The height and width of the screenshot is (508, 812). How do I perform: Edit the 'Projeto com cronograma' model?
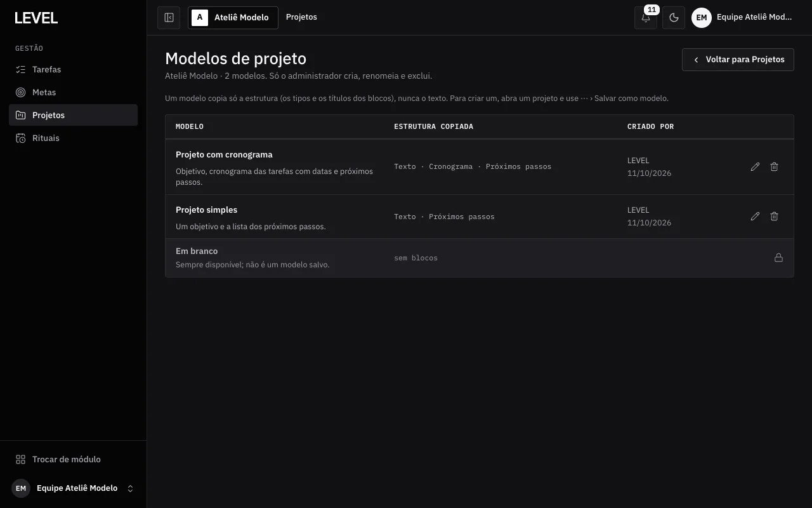[x=755, y=167]
